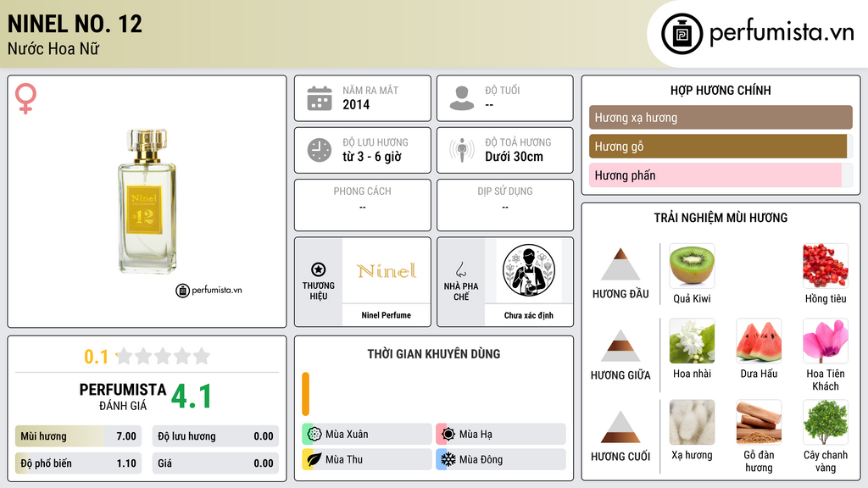The width and height of the screenshot is (868, 488).
Task: Select the Cây chanh vàng note image
Action: [x=826, y=422]
